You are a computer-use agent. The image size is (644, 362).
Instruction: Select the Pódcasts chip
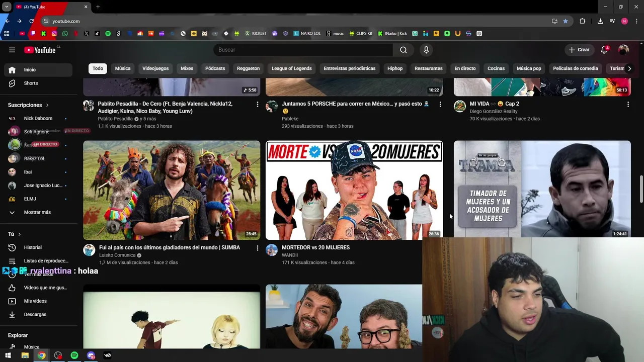coord(215,68)
